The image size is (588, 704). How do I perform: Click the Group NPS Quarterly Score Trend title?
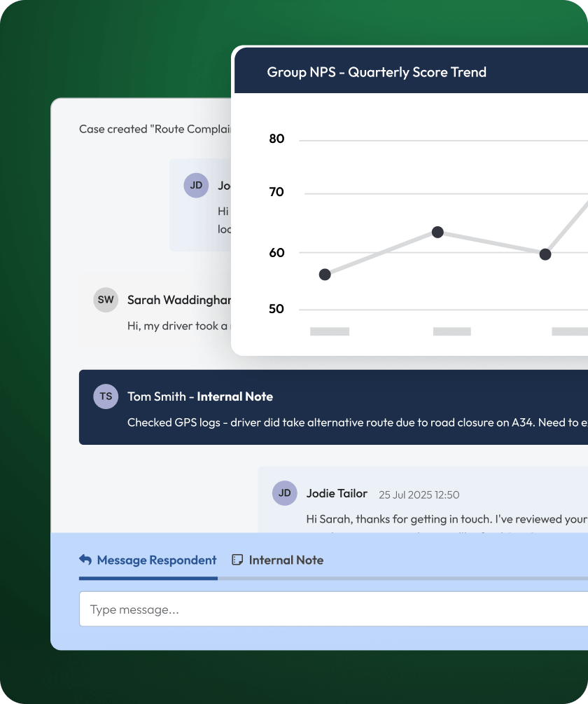tap(377, 72)
